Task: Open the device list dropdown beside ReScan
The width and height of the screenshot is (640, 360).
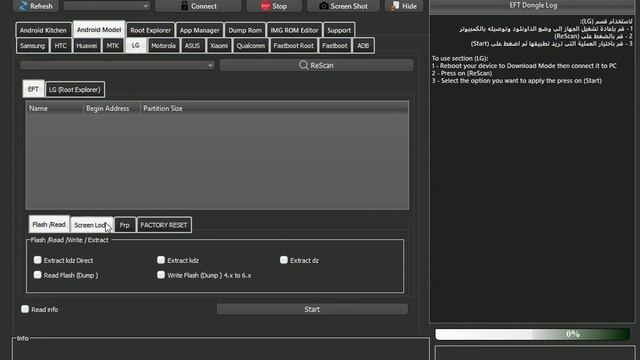Action: (117, 65)
